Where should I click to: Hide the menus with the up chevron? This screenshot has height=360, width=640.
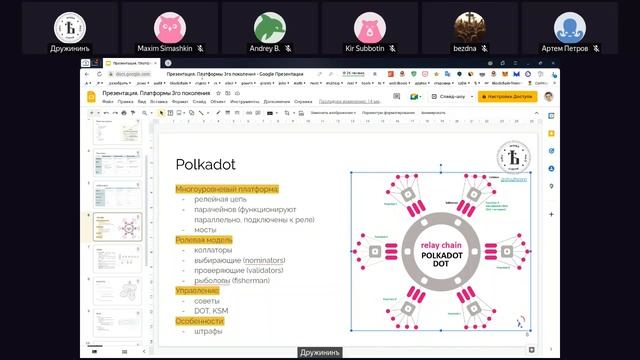click(x=536, y=113)
